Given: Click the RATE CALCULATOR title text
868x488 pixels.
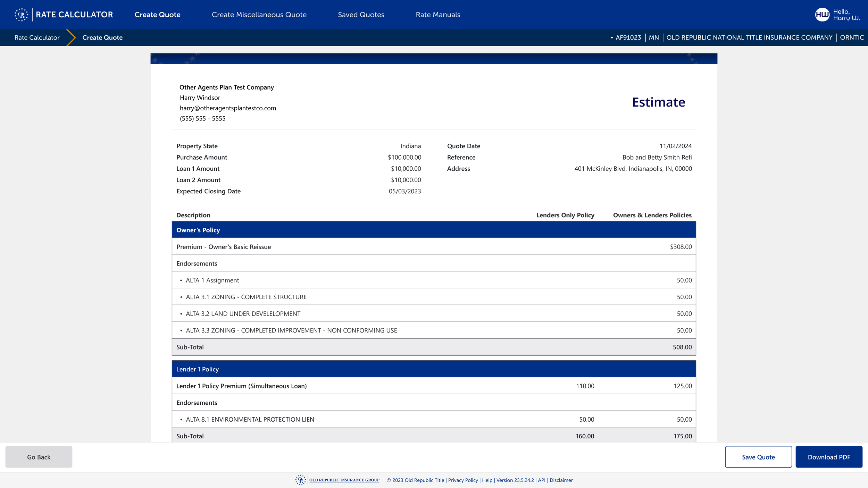Looking at the screenshot, I should [74, 15].
